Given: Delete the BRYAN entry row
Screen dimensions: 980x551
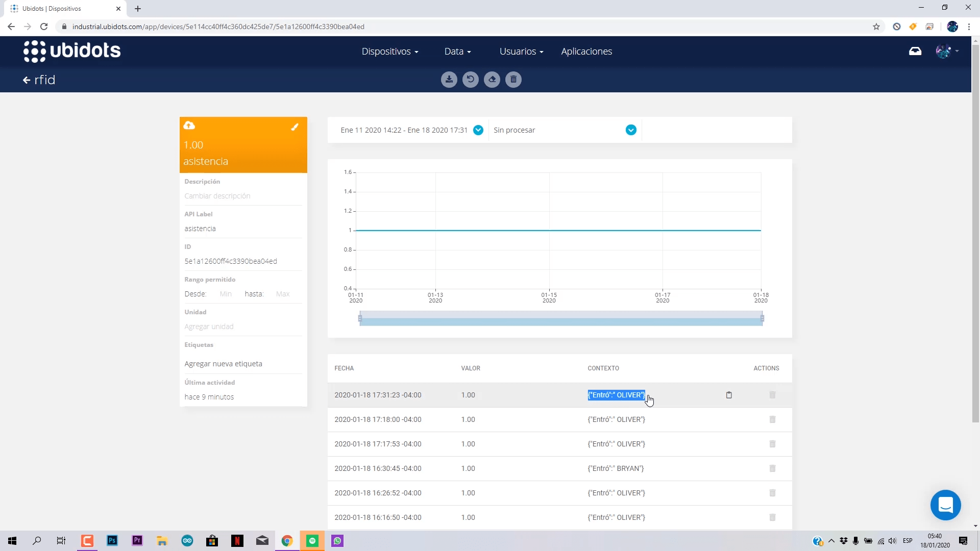Looking at the screenshot, I should (772, 468).
